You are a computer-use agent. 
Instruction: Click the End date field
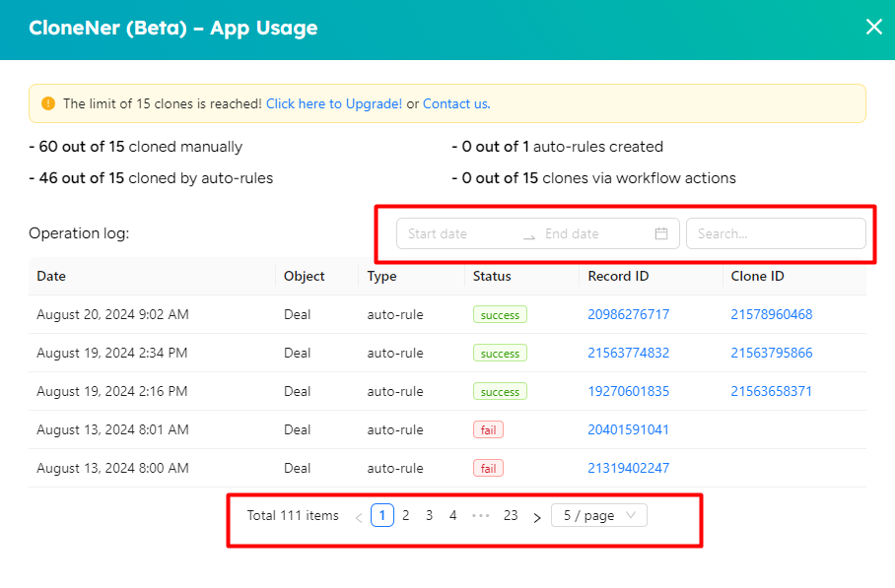[x=593, y=233]
